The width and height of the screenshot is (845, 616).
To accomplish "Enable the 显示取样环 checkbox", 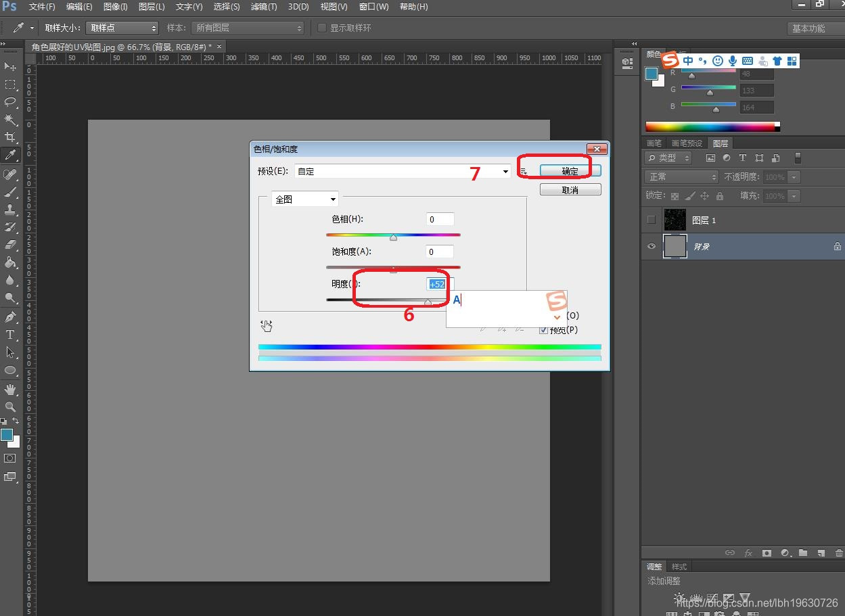I will 322,28.
